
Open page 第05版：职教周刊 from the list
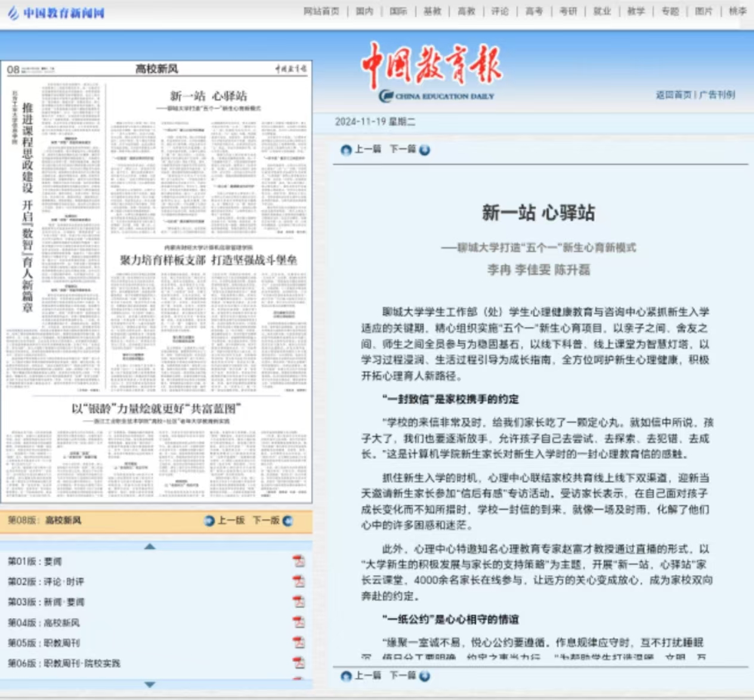click(x=44, y=643)
